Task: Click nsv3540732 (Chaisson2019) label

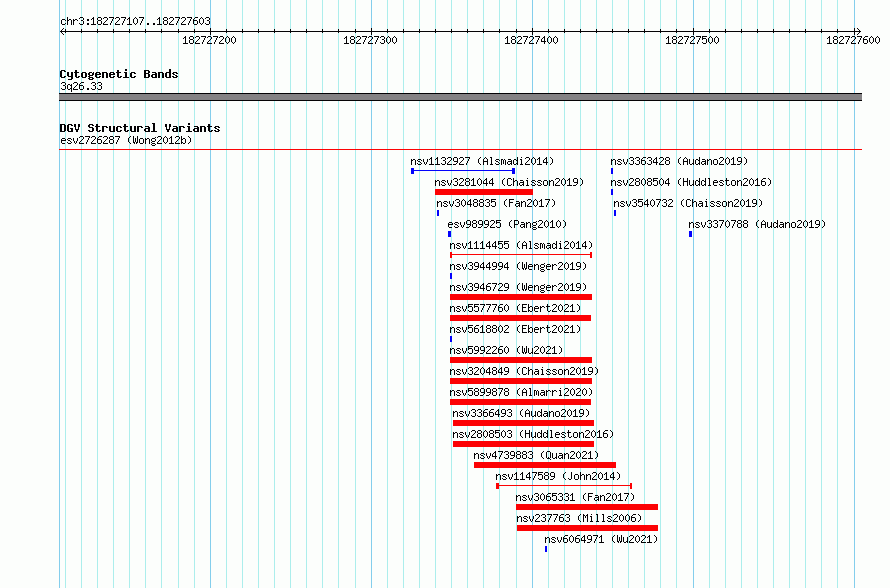Action: coord(688,203)
